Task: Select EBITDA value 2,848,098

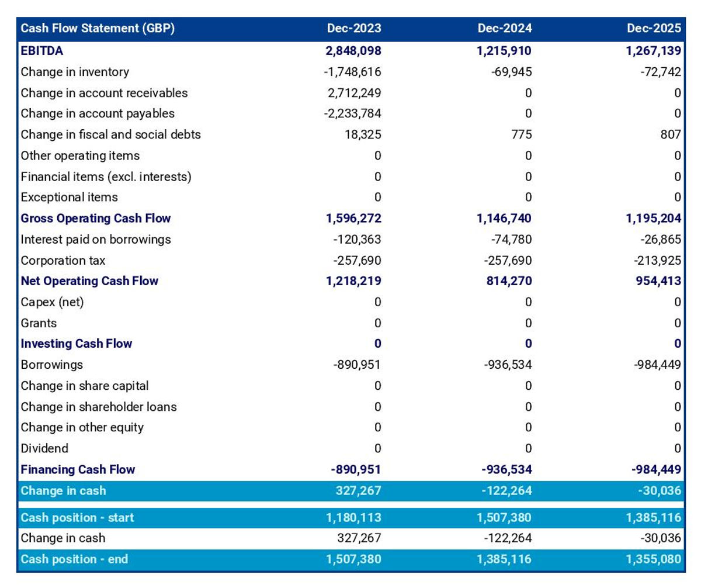Action: point(353,51)
